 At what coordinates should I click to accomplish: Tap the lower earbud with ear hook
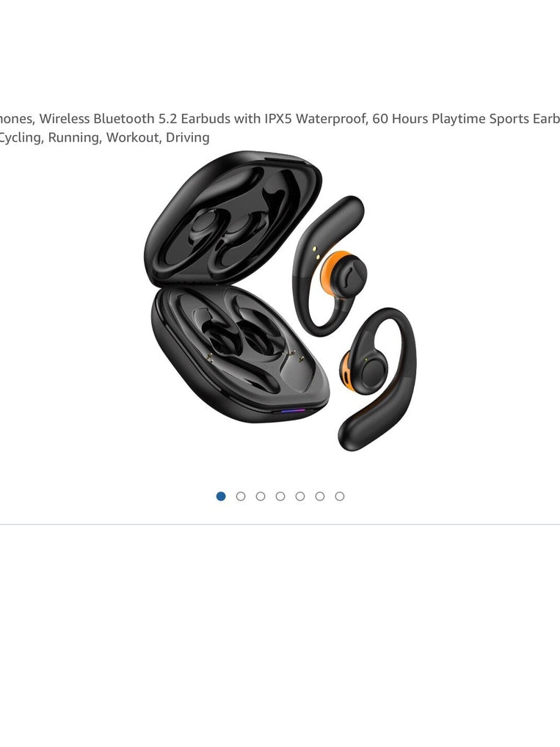pos(377,379)
